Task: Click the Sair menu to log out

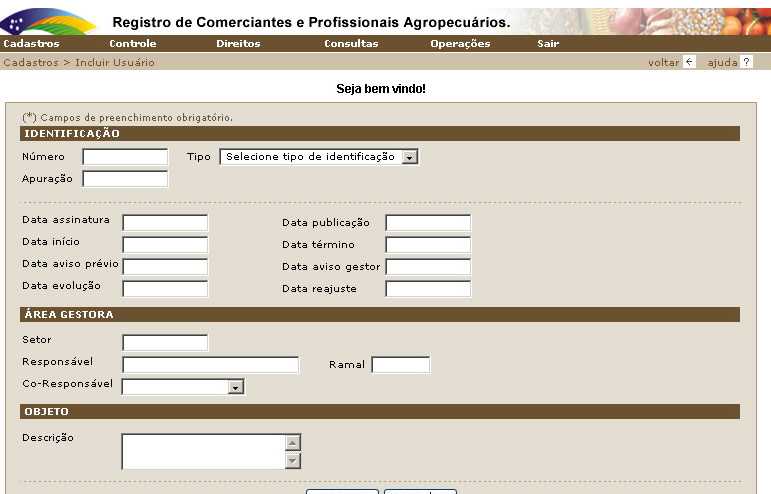Action: click(548, 44)
